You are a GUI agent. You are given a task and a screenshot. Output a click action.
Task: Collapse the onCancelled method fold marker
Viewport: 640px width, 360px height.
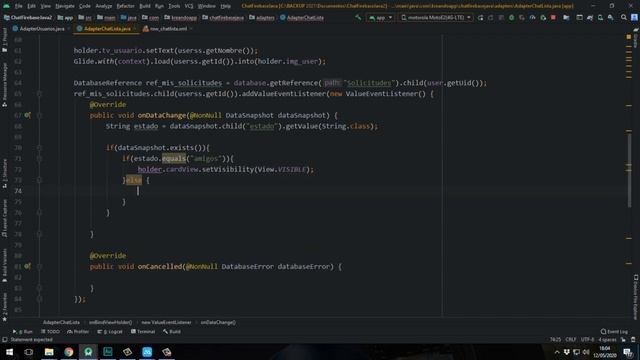40,267
